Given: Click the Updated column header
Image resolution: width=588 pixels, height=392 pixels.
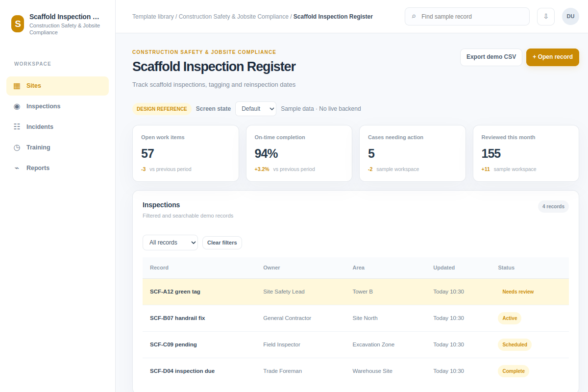Looking at the screenshot, I should pos(444,268).
